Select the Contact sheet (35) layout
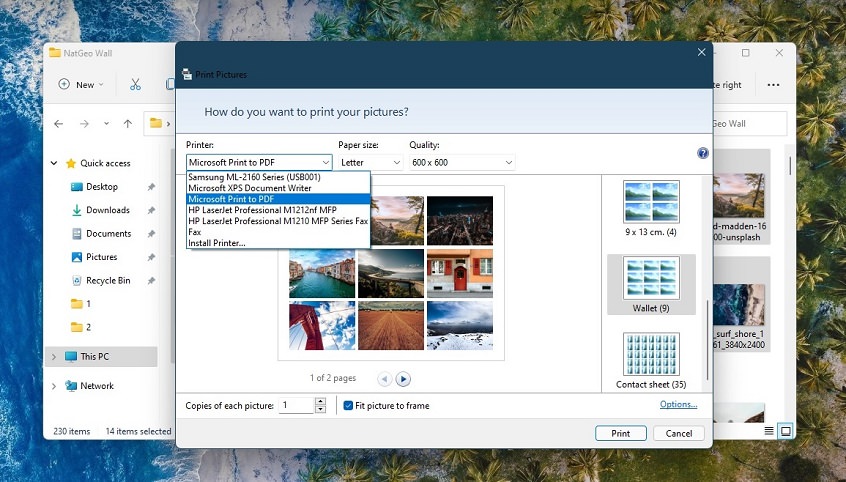This screenshot has width=846, height=482. click(651, 361)
